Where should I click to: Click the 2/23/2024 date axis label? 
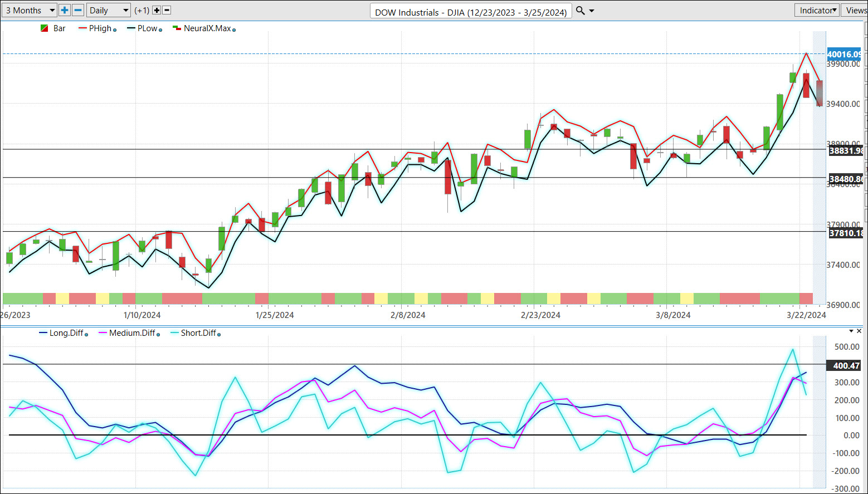540,315
